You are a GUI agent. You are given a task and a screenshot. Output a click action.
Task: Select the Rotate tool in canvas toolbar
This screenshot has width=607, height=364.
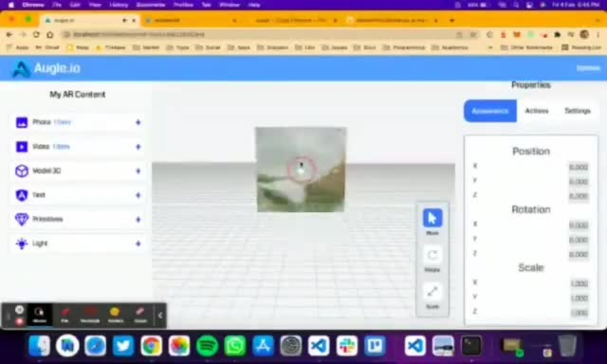coord(432,255)
